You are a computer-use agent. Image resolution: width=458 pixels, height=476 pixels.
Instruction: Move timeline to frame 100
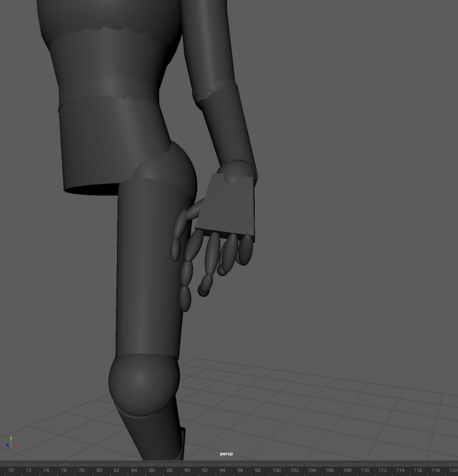(276, 470)
